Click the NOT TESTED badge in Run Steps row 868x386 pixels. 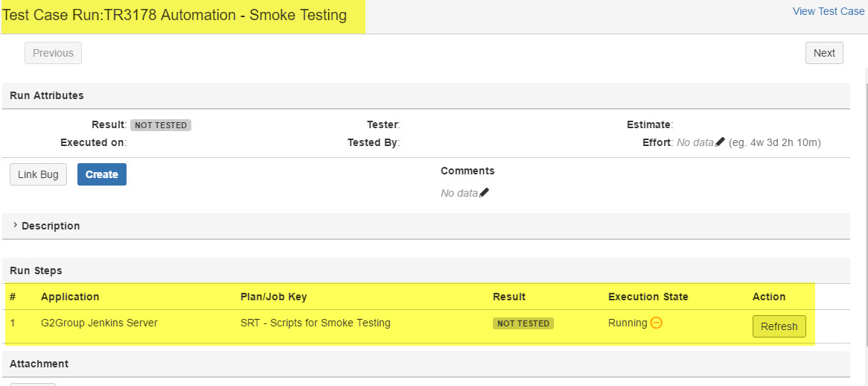click(x=523, y=323)
